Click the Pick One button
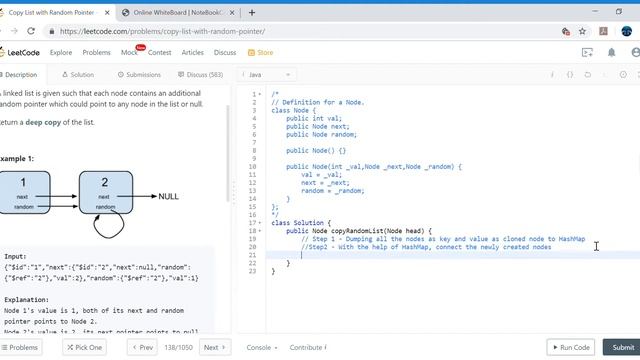640x360 pixels. (x=84, y=347)
